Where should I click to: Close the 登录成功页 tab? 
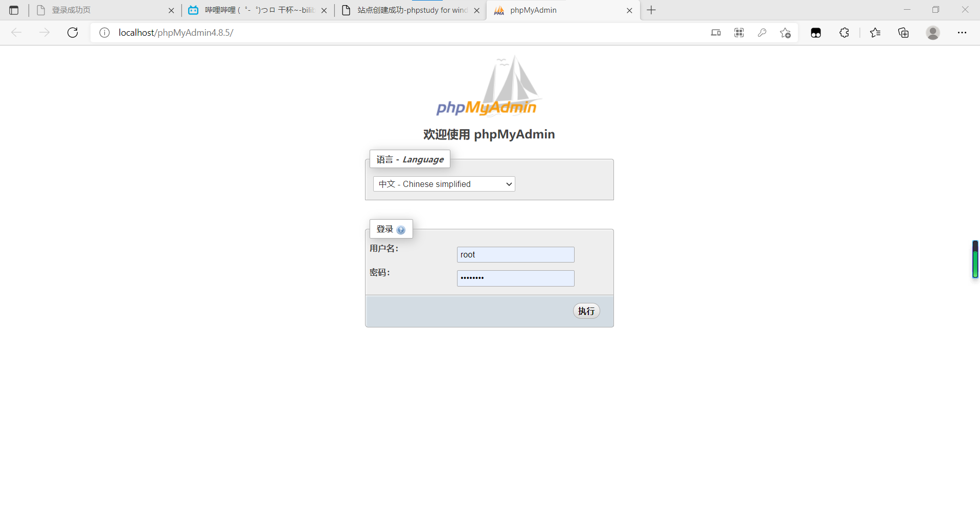[x=171, y=10]
